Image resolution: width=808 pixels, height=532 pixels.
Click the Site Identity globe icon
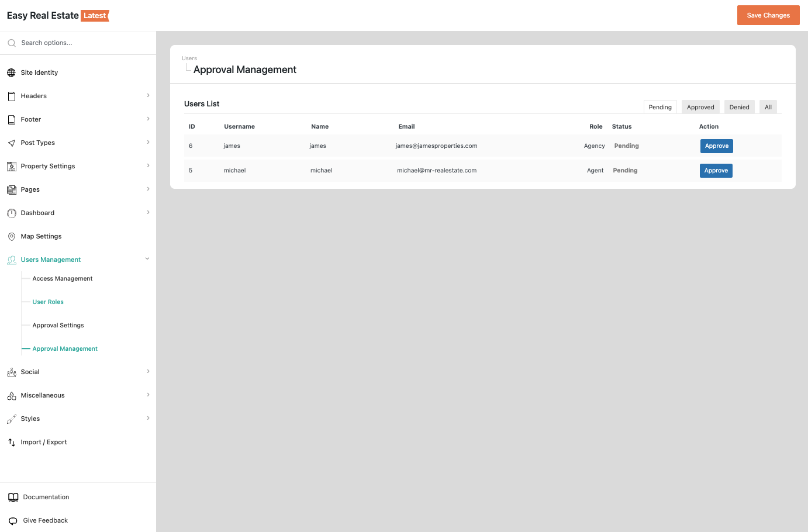11,72
